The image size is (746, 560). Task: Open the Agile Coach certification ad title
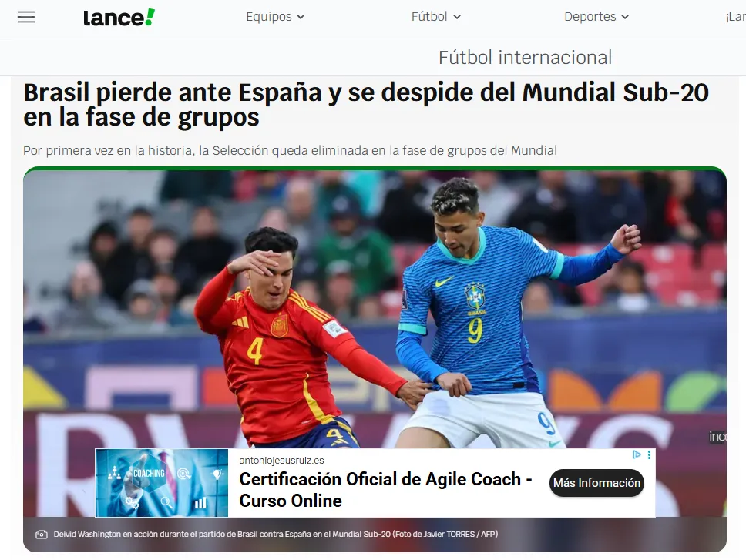pyautogui.click(x=385, y=490)
